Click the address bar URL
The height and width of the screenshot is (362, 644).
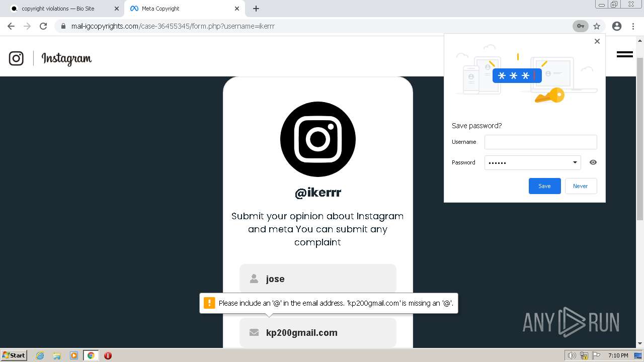[173, 26]
